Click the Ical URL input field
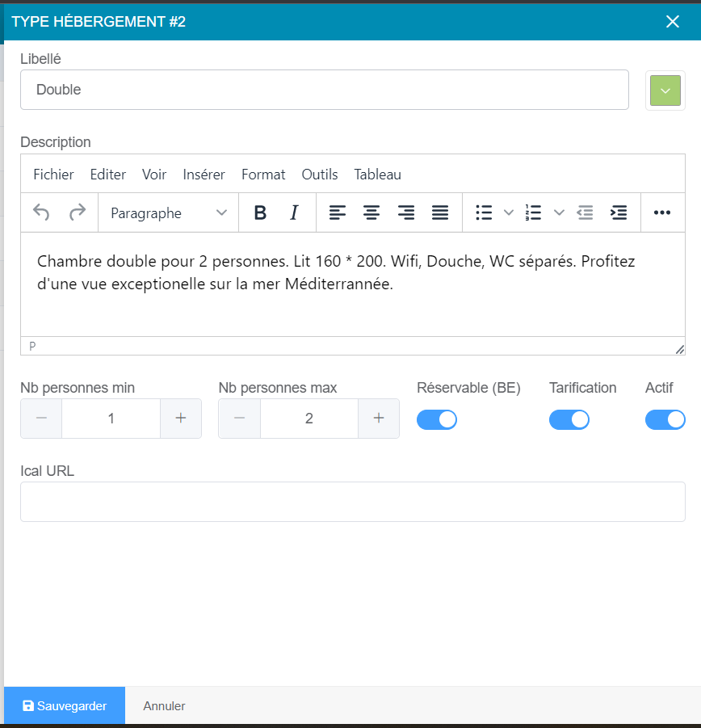Image resolution: width=701 pixels, height=728 pixels. point(353,502)
